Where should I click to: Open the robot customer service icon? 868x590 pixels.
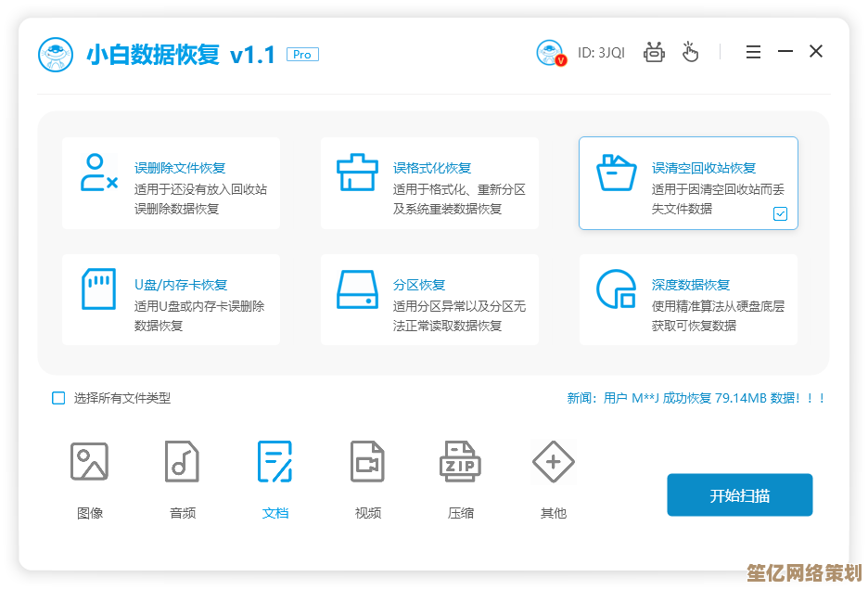point(655,52)
